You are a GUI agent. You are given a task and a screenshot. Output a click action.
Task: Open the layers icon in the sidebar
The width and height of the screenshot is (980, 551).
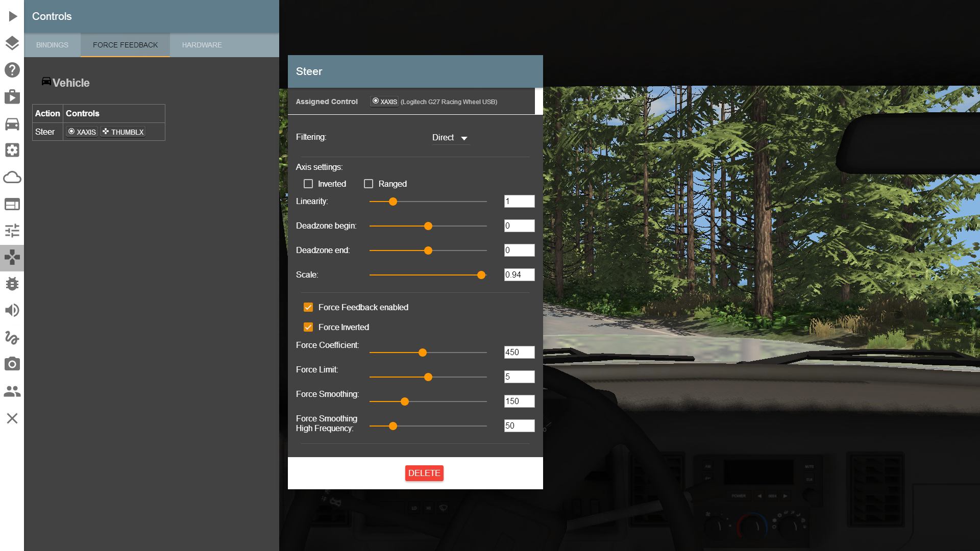12,43
